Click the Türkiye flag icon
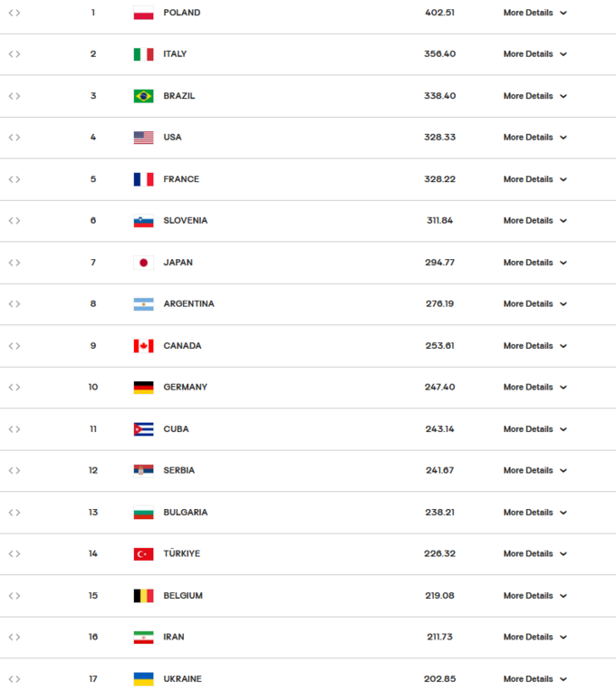Viewport: 616px width, 692px height. pos(143,553)
